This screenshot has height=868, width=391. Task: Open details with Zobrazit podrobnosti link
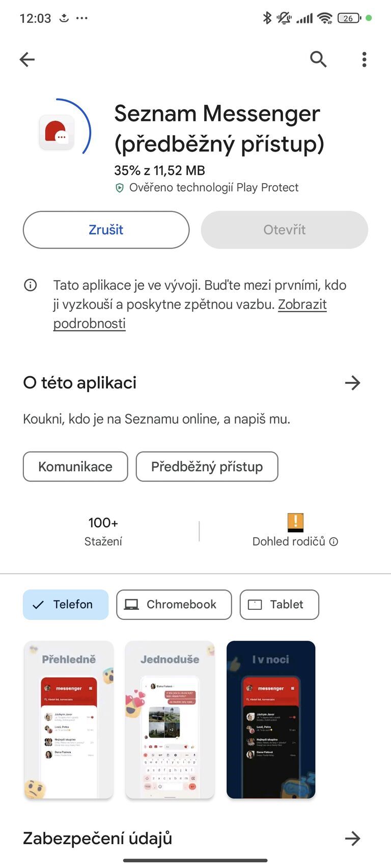[x=302, y=304]
